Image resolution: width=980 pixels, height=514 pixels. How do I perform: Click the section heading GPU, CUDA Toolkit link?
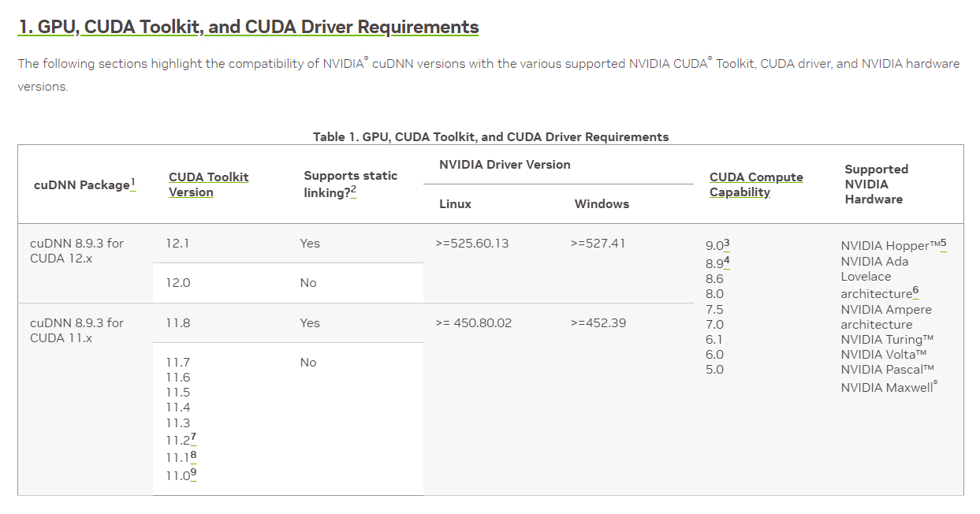(248, 27)
